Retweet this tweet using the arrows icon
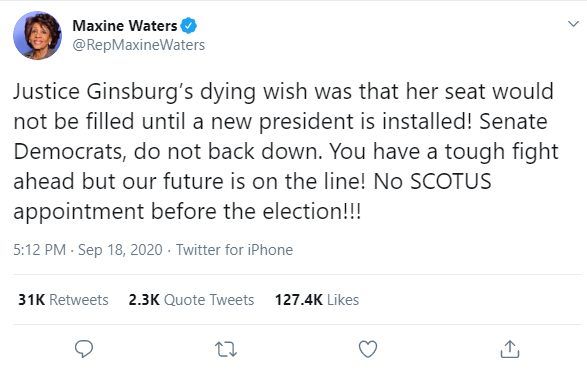The height and width of the screenshot is (371, 587). coord(226,349)
